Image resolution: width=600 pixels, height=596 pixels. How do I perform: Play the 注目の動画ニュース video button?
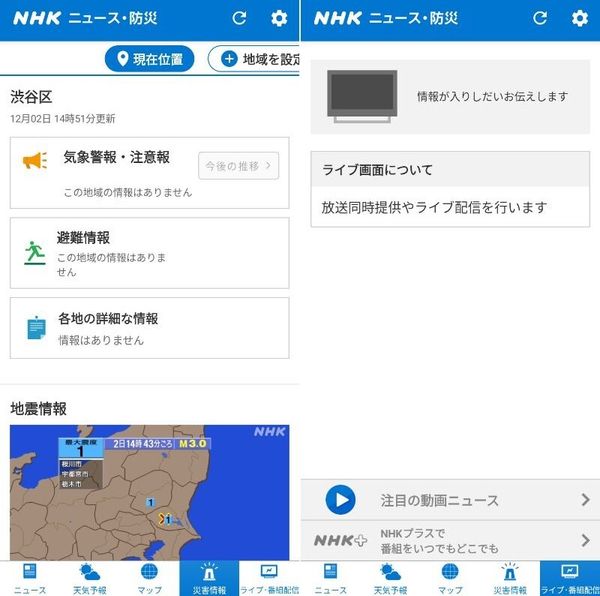click(x=340, y=500)
